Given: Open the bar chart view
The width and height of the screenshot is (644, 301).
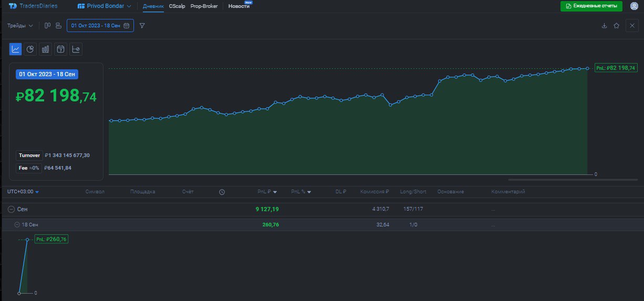Looking at the screenshot, I should point(46,49).
